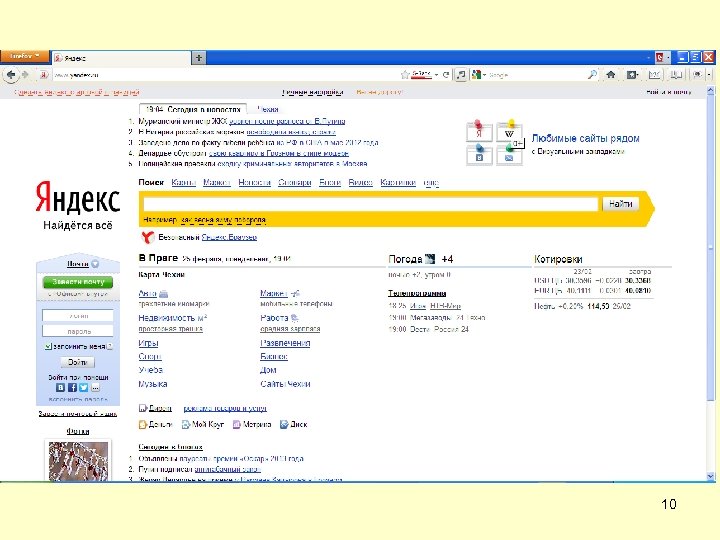Image resolution: width=720 pixels, height=540 pixels.
Task: Click the Войти login button
Action: pos(78,362)
